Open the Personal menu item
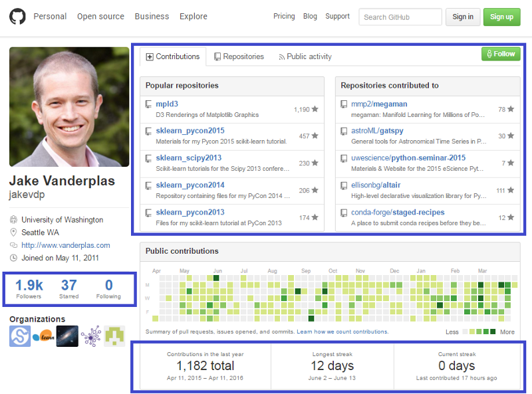This screenshot has width=532, height=394. (x=50, y=16)
